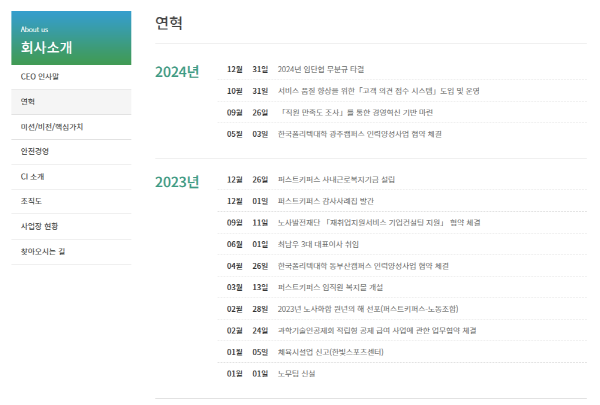Click the date 06월 01일
This screenshot has height=405, width=600.
click(247, 244)
